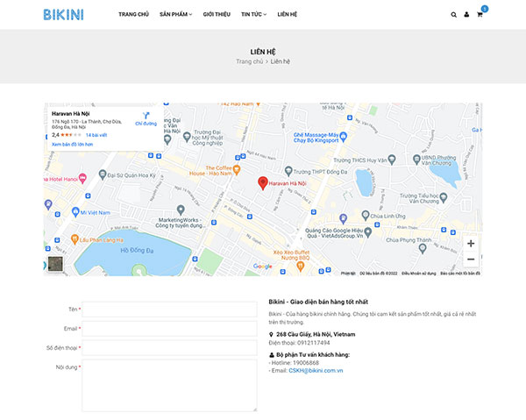The height and width of the screenshot is (420, 526).
Task: Open the shopping cart icon
Action: point(480,14)
